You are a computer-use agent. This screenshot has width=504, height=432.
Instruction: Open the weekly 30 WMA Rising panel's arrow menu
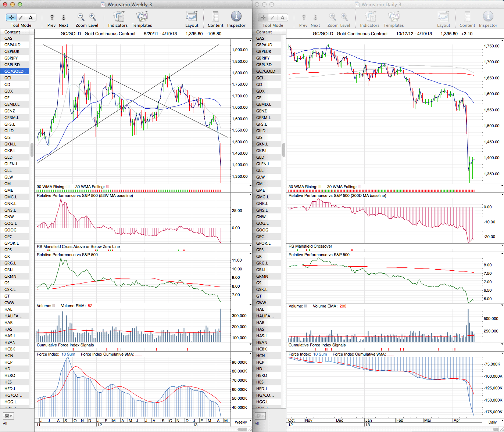250,186
